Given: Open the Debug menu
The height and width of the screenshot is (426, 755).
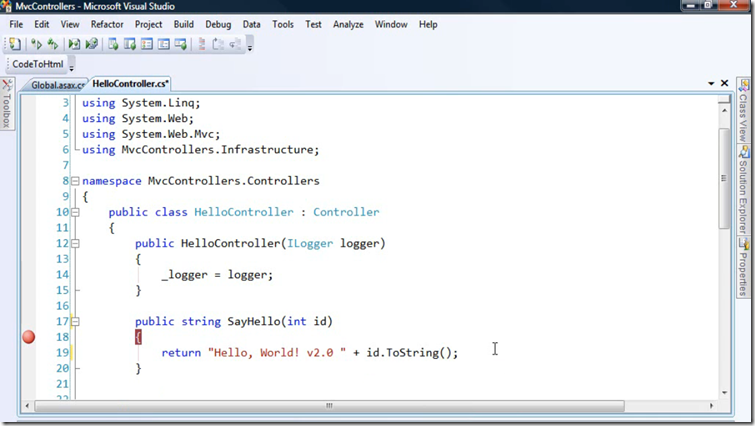Looking at the screenshot, I should 218,24.
